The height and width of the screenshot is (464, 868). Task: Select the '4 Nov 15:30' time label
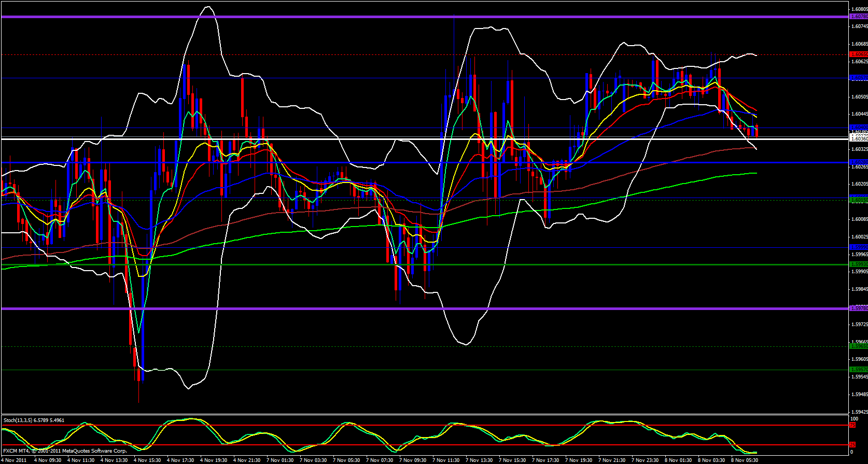147,460
